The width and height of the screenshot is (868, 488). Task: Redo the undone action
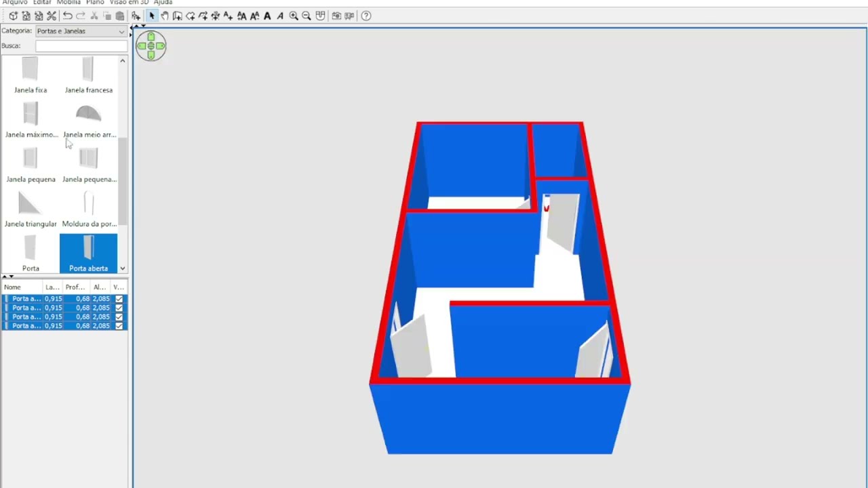tap(81, 16)
